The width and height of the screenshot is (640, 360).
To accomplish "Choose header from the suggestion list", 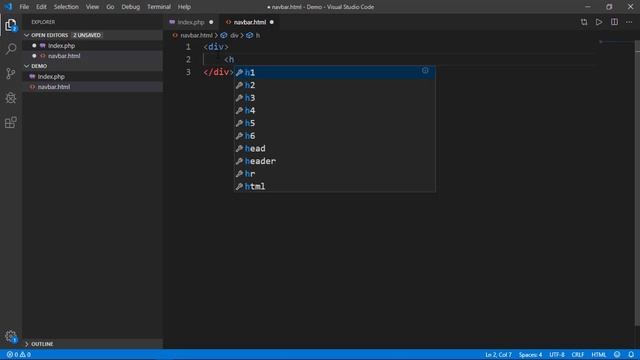I will [x=334, y=161].
